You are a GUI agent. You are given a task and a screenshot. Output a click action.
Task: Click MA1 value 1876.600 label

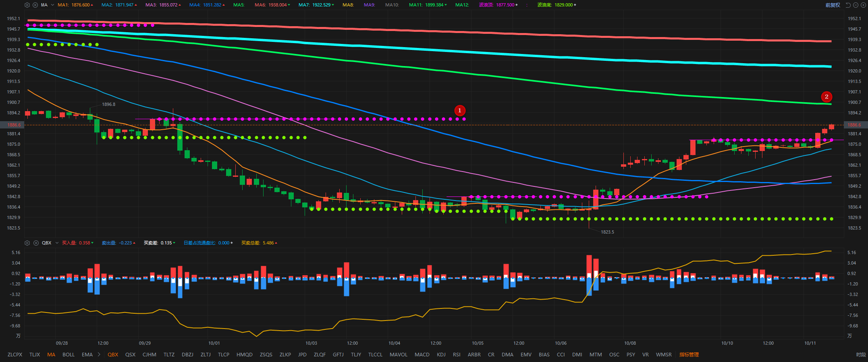click(75, 5)
